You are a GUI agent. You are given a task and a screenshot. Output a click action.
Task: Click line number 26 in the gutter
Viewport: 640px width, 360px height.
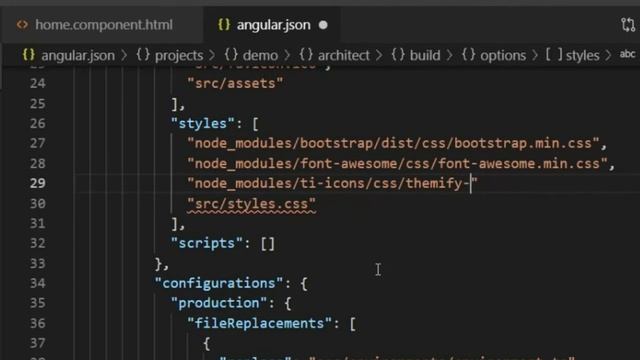(38, 123)
